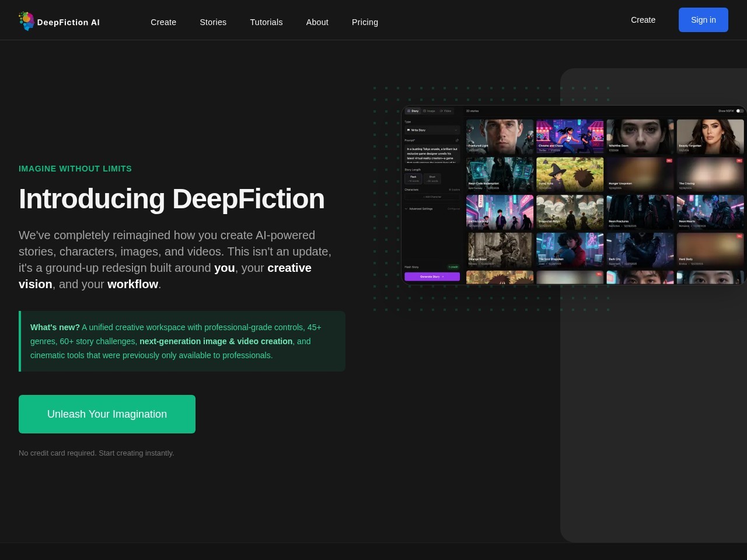The height and width of the screenshot is (560, 747).
Task: Click the What's new? callout text
Action: click(x=182, y=341)
